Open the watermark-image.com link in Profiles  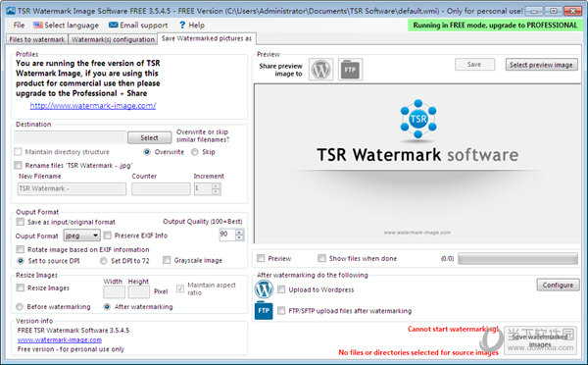[93, 106]
